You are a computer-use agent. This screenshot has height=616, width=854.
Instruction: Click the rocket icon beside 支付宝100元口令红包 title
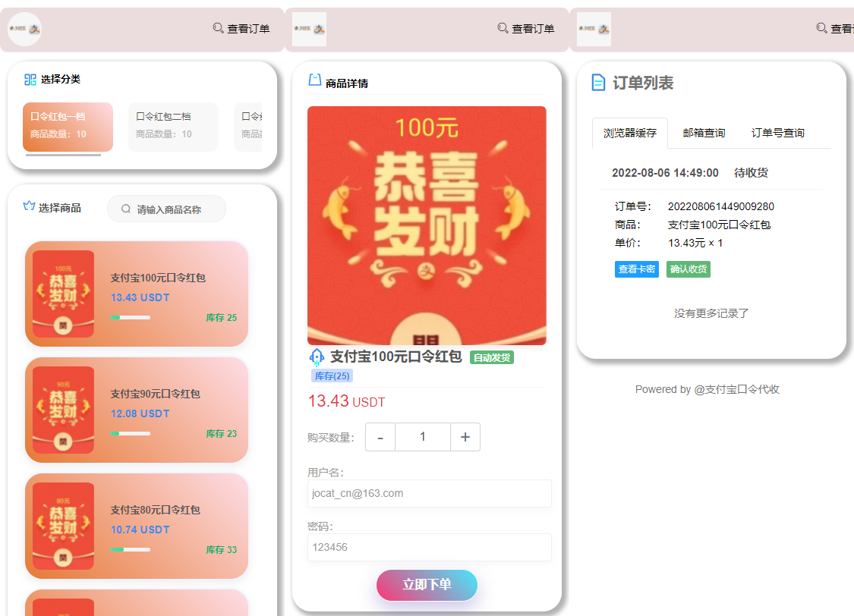[317, 357]
